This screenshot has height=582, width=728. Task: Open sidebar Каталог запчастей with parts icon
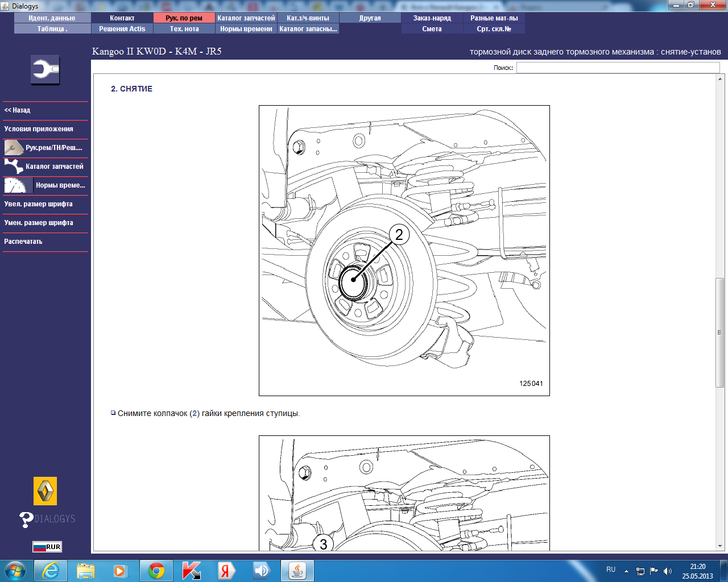pos(45,167)
